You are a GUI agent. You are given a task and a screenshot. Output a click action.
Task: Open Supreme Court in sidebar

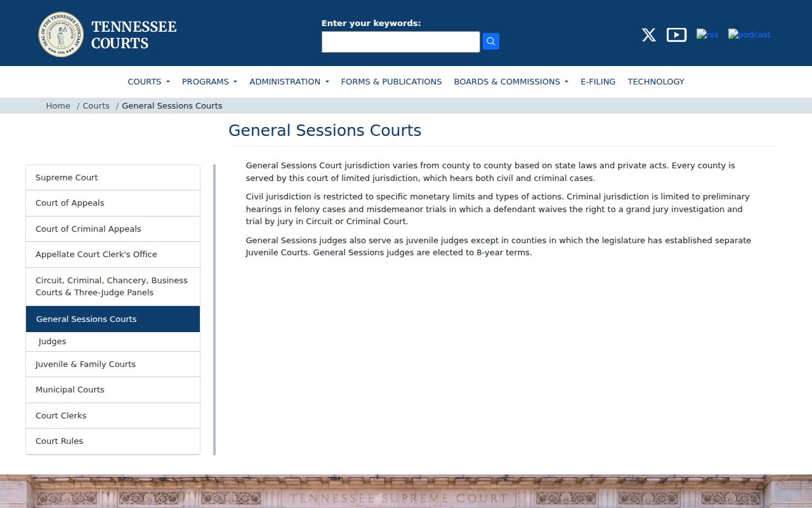(x=113, y=178)
